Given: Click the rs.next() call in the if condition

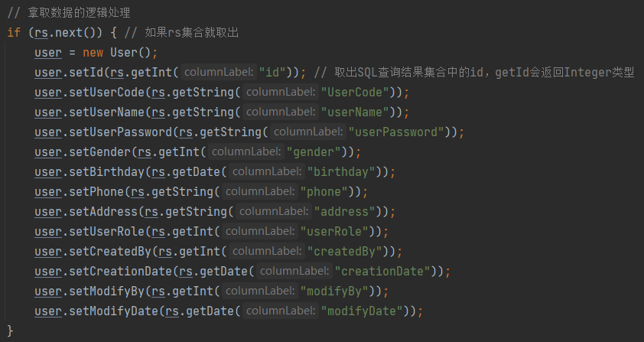Looking at the screenshot, I should click(x=61, y=33).
